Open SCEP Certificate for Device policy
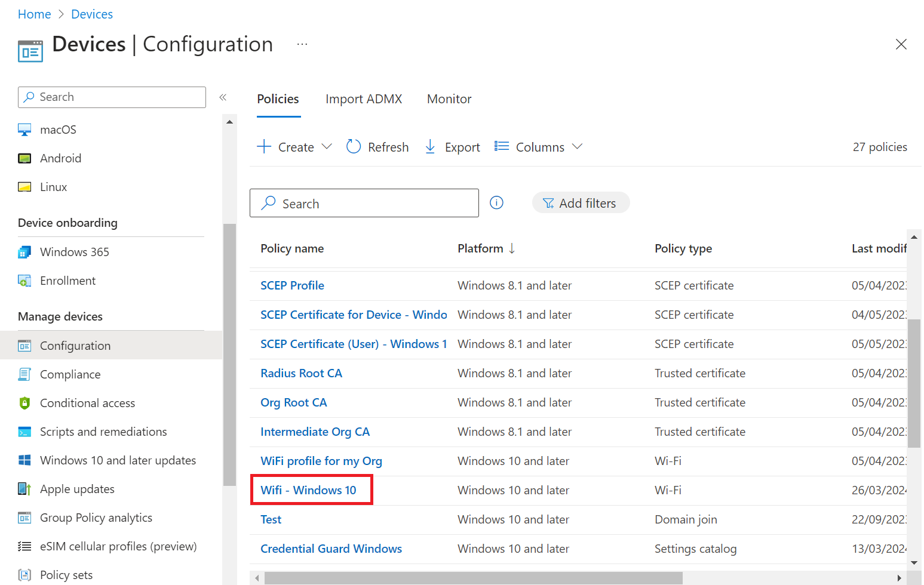Image resolution: width=924 pixels, height=585 pixels. click(354, 315)
